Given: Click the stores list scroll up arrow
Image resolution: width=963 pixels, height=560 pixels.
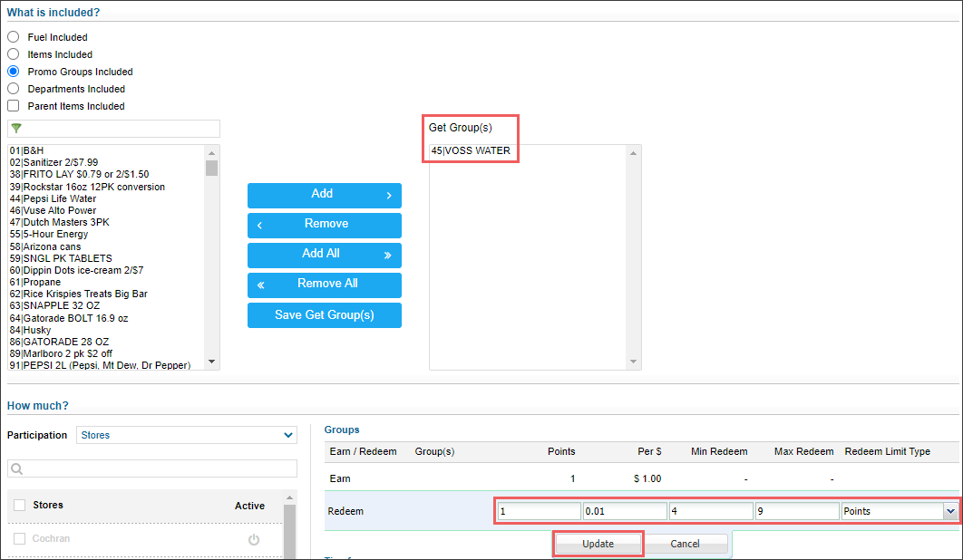Looking at the screenshot, I should point(289,497).
